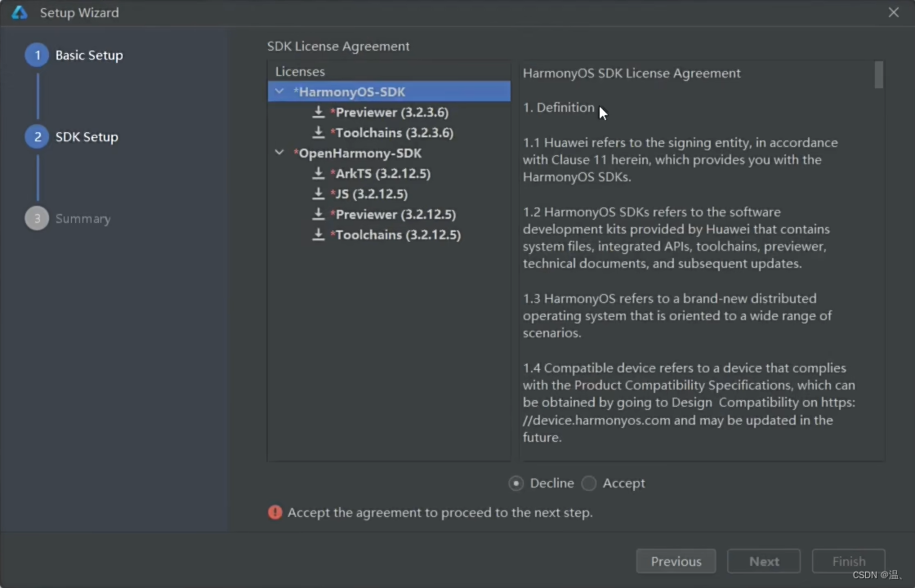915x588 pixels.
Task: Click download icon beside JS (3.2.12.5)
Action: tap(318, 194)
